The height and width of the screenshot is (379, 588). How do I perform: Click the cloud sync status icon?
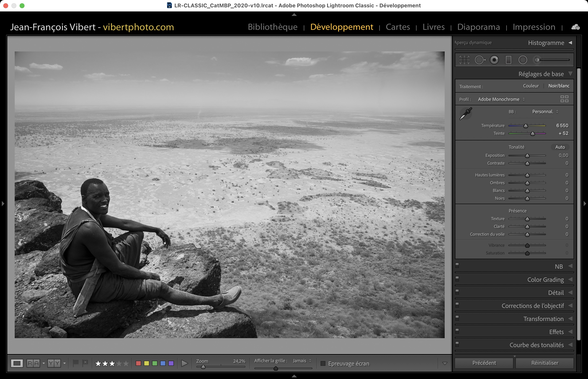pyautogui.click(x=575, y=27)
